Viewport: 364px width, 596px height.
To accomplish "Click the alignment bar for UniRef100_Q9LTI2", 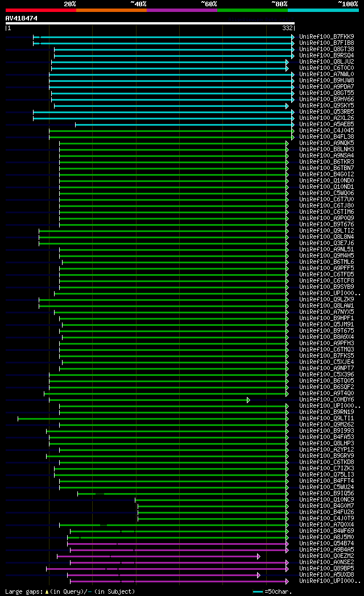I will [164, 231].
